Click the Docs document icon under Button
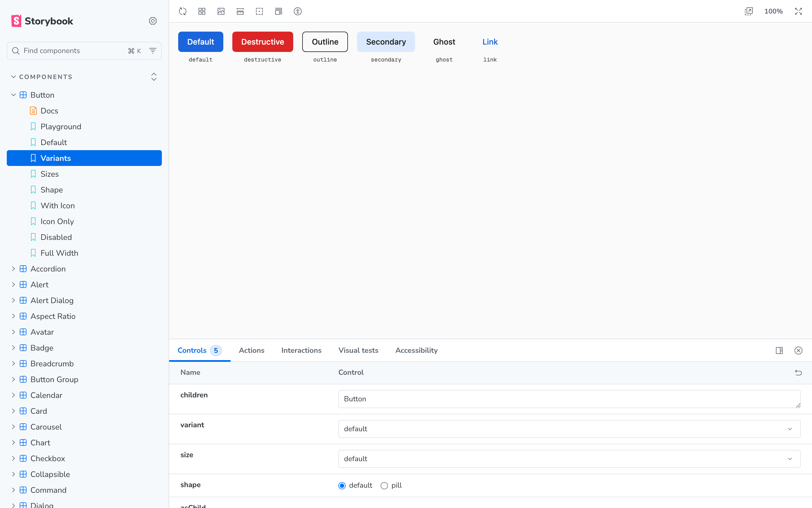This screenshot has width=812, height=508. point(33,111)
